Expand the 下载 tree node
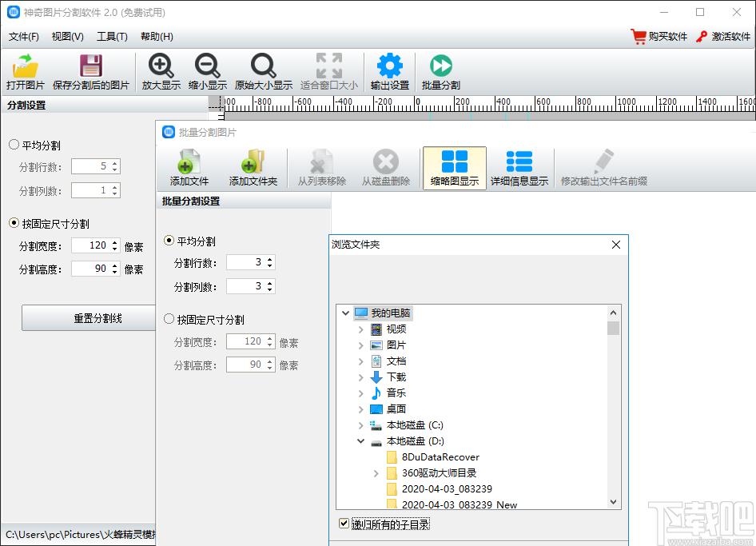The height and width of the screenshot is (546, 756). [x=360, y=377]
